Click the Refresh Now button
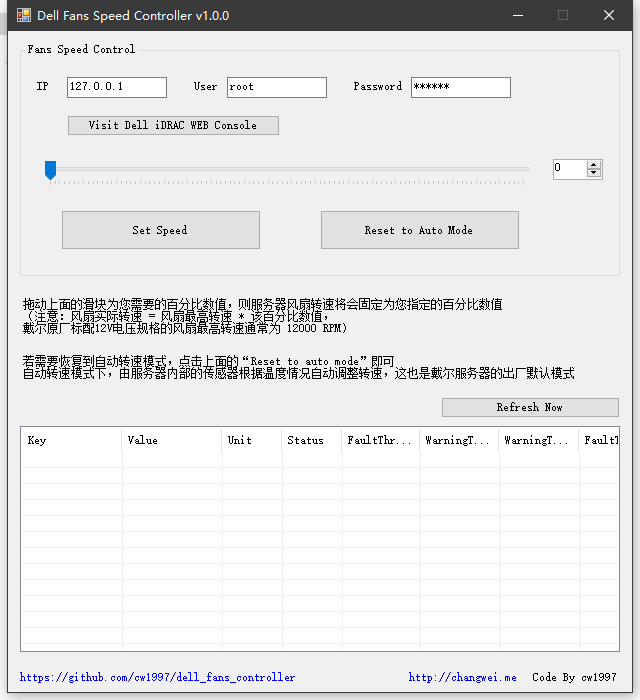The image size is (640, 700). (530, 407)
